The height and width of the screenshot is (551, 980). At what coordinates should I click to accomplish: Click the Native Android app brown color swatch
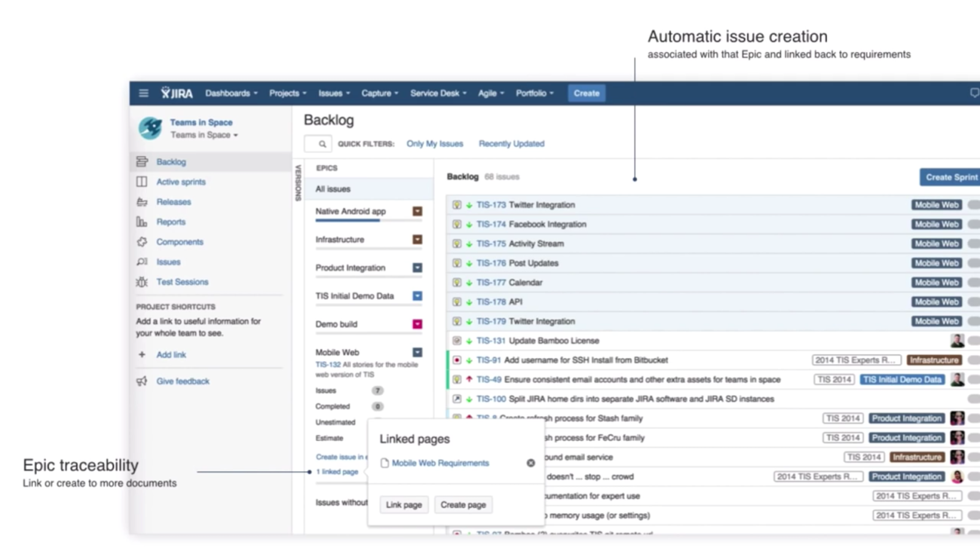[417, 211]
